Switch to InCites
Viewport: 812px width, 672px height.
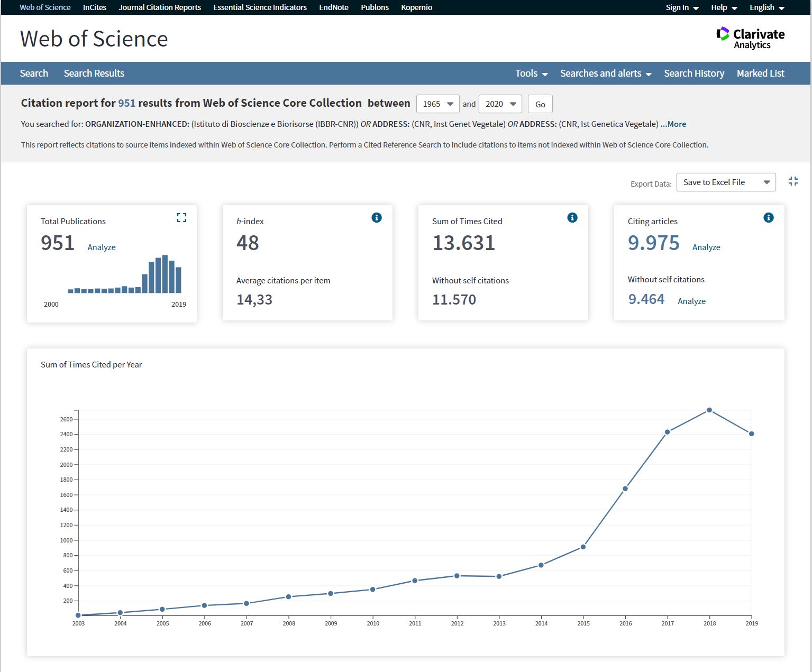point(95,7)
